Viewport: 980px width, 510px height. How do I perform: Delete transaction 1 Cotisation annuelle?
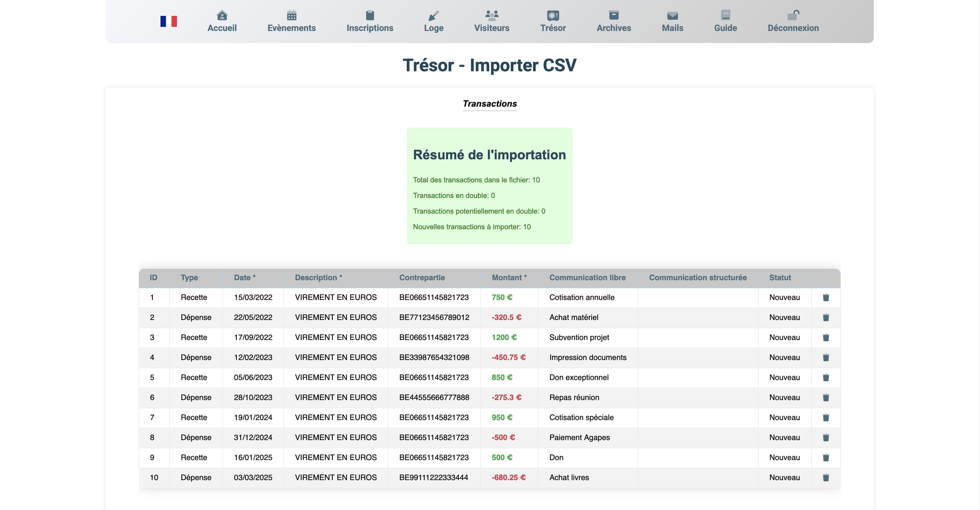coord(826,297)
